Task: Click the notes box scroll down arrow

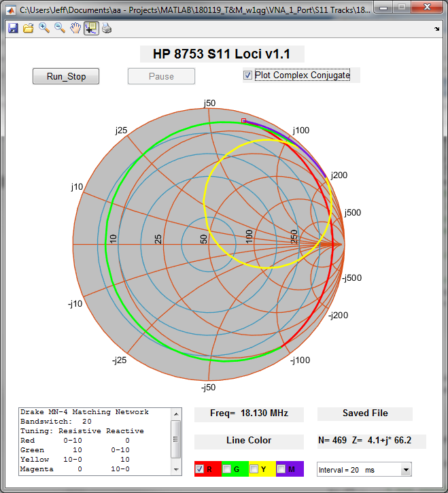Action: (176, 470)
